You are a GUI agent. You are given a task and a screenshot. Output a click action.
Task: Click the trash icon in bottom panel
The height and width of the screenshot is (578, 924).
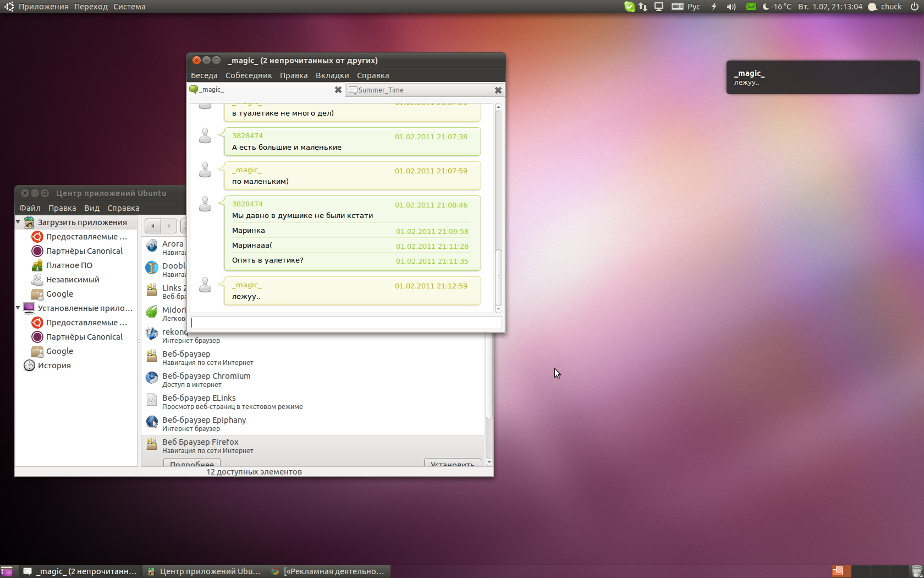tap(916, 571)
